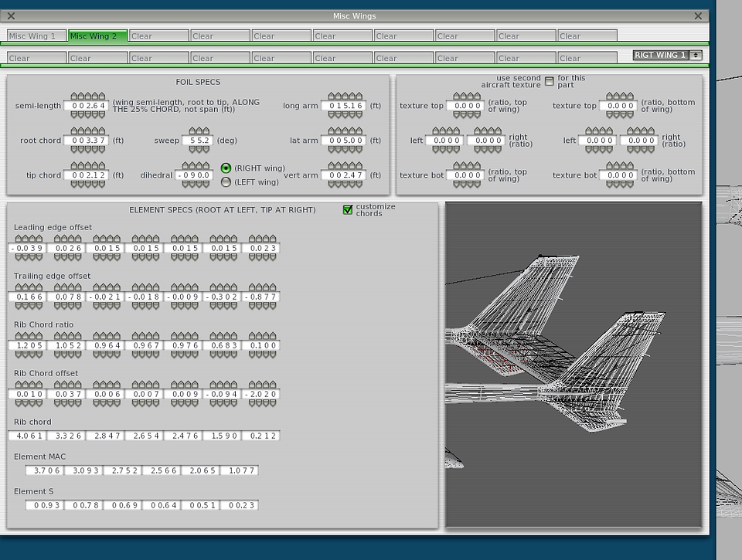This screenshot has height=560, width=742.
Task: Click the Element S value 00.23
Action: point(240,505)
